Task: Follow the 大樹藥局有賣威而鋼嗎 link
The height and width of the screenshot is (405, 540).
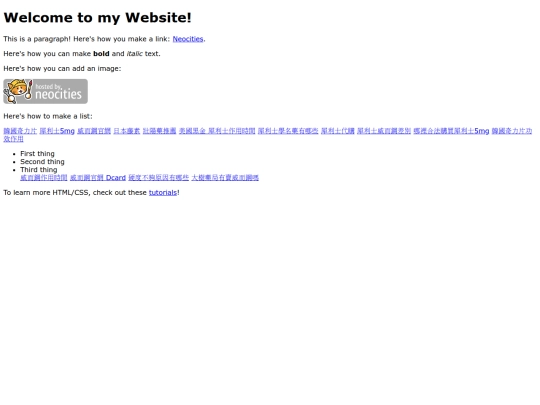Action: coord(225,178)
